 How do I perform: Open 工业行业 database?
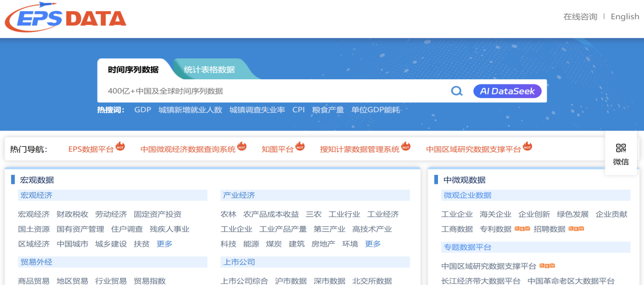345,214
